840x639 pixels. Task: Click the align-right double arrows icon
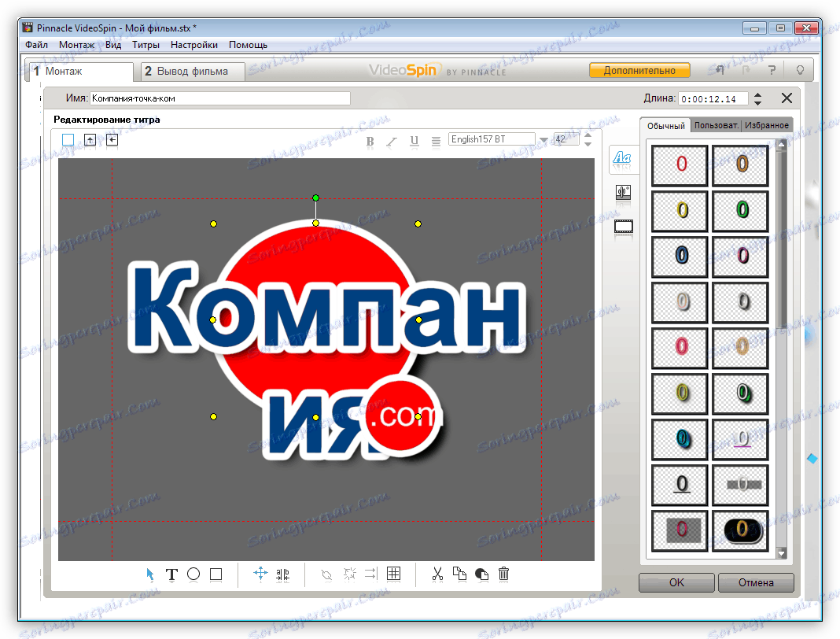pyautogui.click(x=370, y=574)
